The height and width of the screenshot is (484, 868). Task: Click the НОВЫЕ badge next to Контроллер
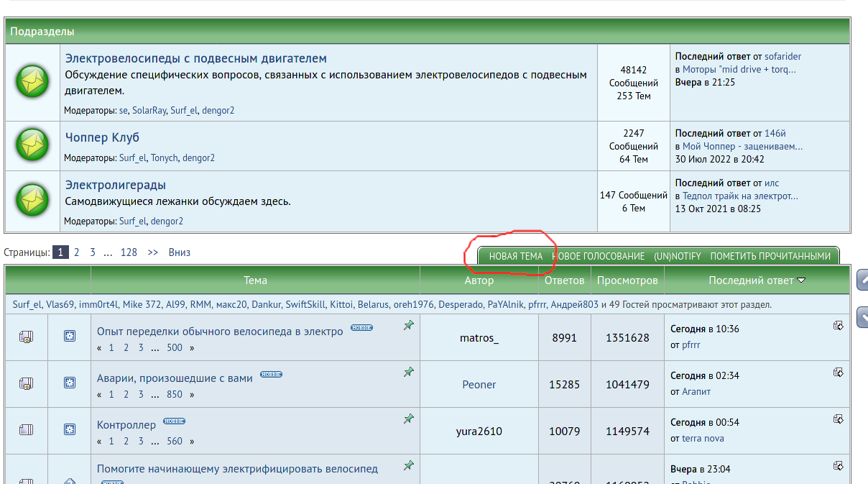[x=174, y=421]
